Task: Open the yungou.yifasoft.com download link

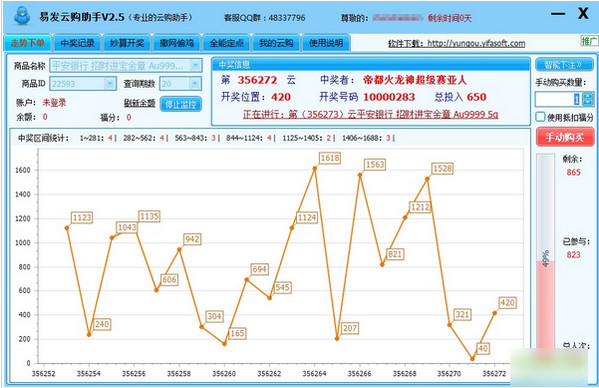Action: click(x=476, y=43)
